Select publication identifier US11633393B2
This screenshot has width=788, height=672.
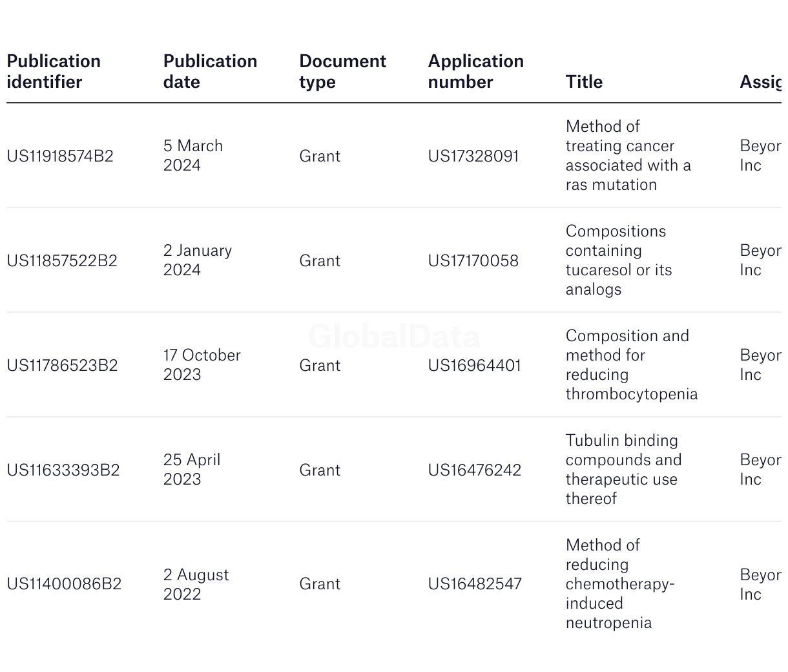tap(63, 470)
